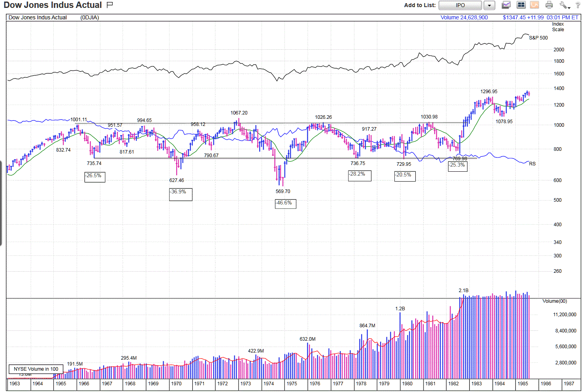Viewport: 582px width, 392px height.
Task: Click the -20.5% decline box
Action: pos(405,176)
